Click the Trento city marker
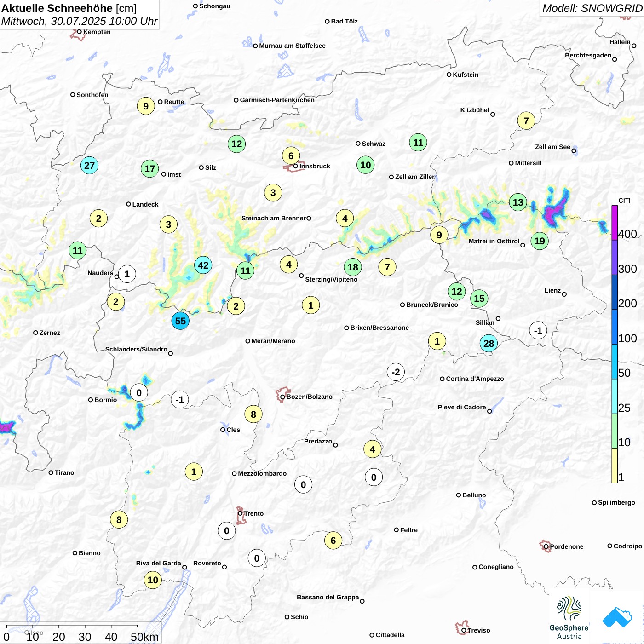Screen dimensions: 644x644 [x=240, y=513]
